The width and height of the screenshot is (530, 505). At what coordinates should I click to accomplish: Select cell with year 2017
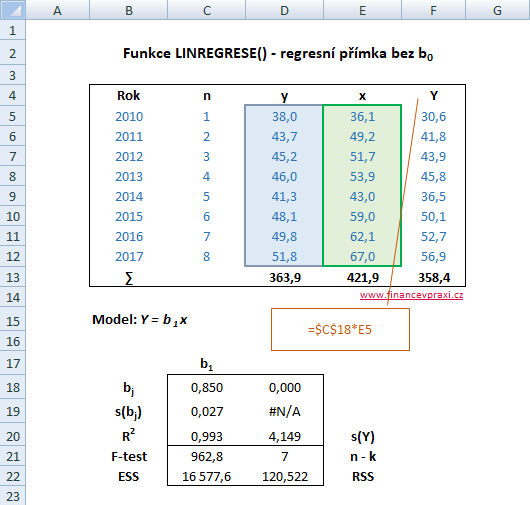coord(129,257)
